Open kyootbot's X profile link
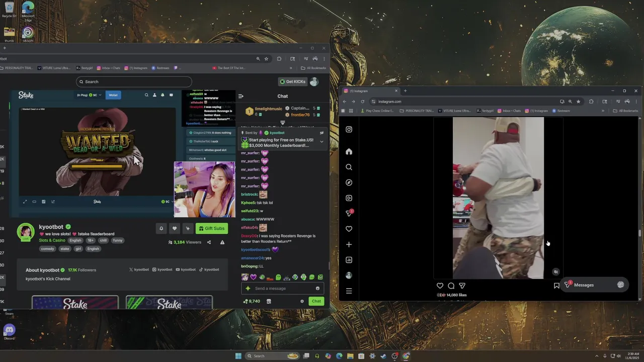This screenshot has height=362, width=644. point(139,269)
